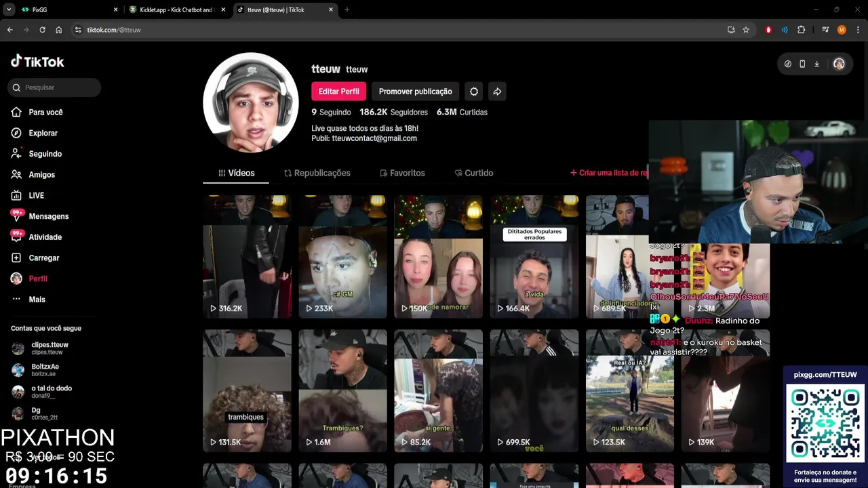Open the video with 233K views
Viewport: 868px width, 488px height.
point(342,257)
